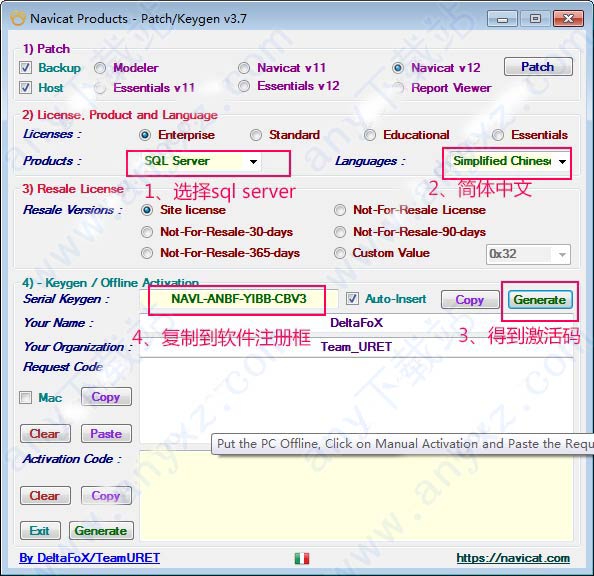
Task: Copy the Activation Code
Action: pyautogui.click(x=106, y=496)
